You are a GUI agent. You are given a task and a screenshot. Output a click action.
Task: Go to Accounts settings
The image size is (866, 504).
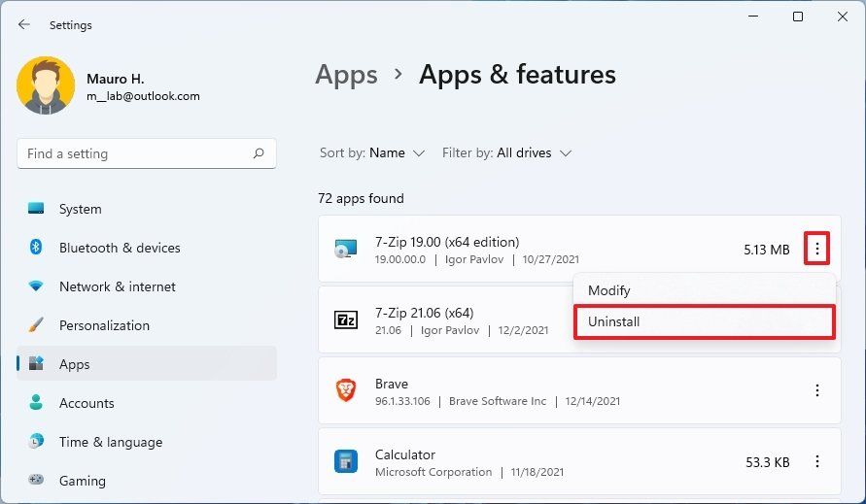(87, 403)
